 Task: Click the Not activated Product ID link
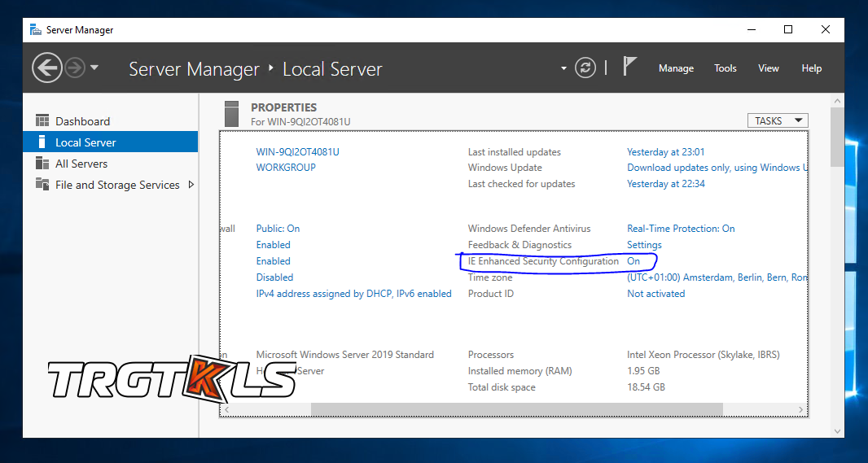[x=655, y=294]
